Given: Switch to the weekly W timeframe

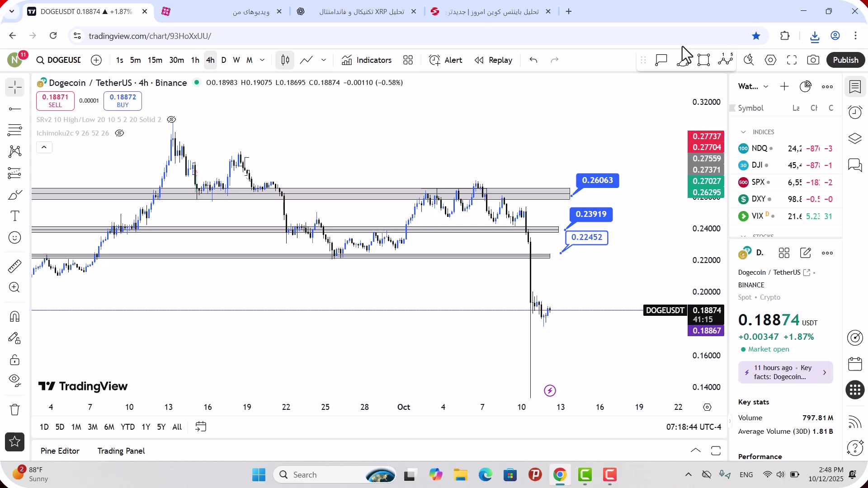Looking at the screenshot, I should coord(236,60).
